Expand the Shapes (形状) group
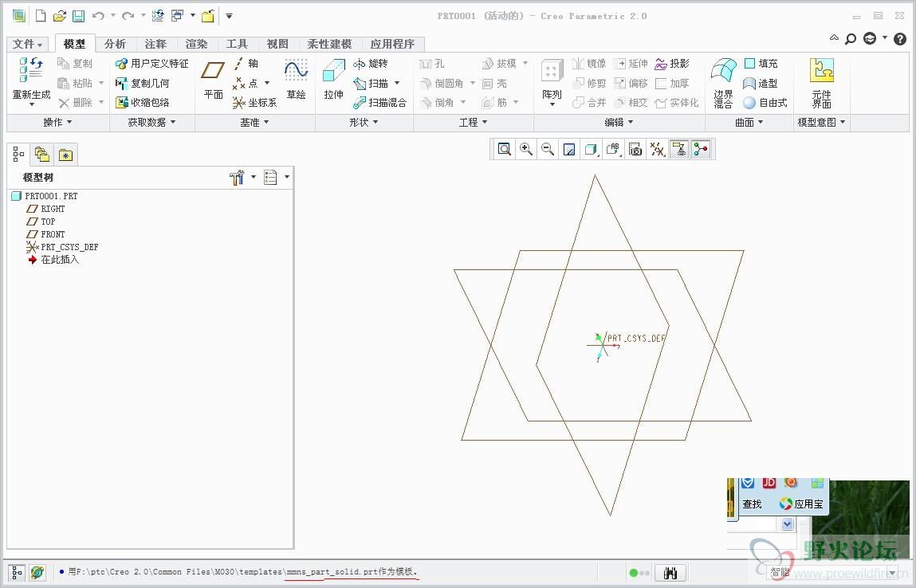Screen dimensions: 916x588 364,122
